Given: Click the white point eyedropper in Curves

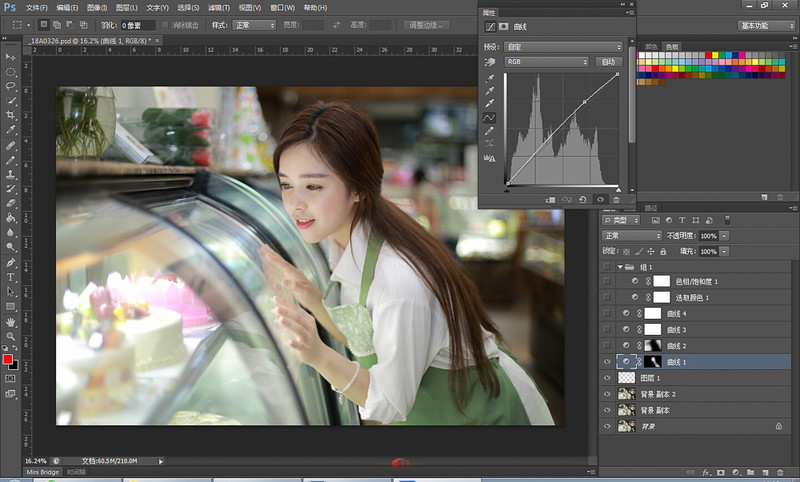Looking at the screenshot, I should pos(489,104).
